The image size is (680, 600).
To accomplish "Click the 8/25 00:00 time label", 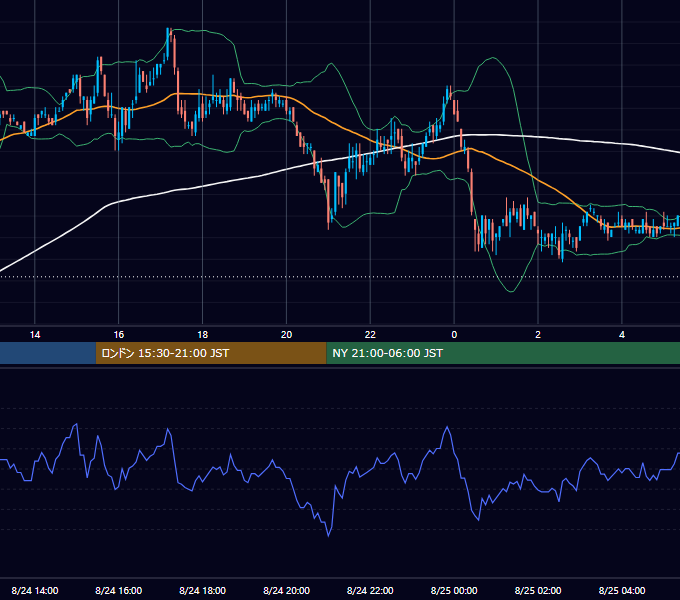I will [x=454, y=590].
